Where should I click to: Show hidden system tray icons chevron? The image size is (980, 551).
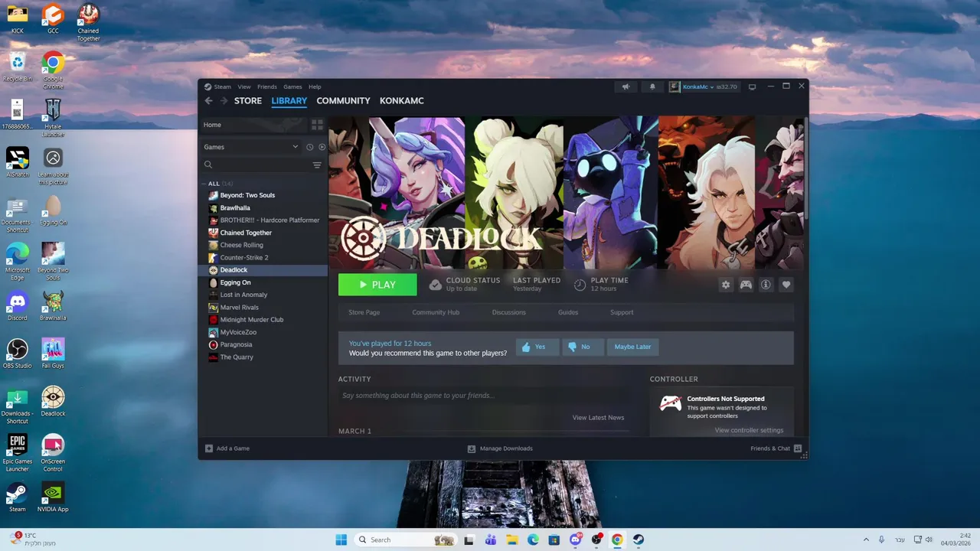[x=866, y=540]
